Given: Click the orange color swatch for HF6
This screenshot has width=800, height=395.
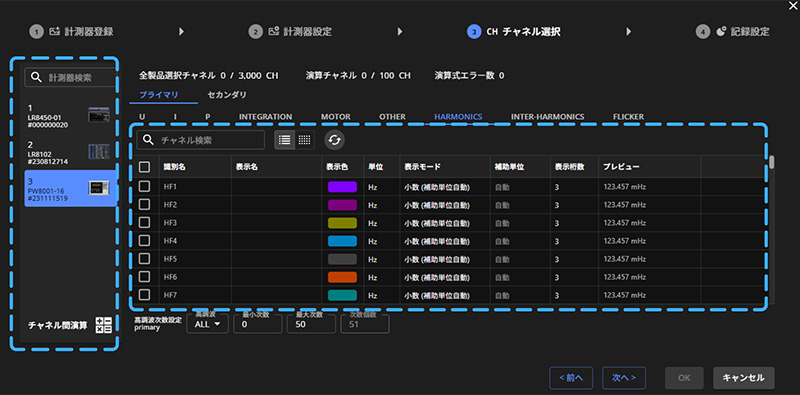Looking at the screenshot, I should coord(342,277).
